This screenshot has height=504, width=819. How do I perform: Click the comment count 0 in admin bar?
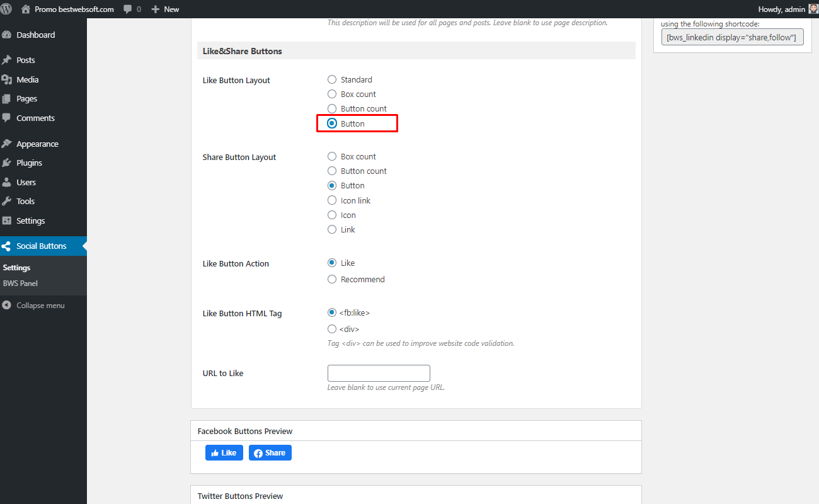point(139,9)
